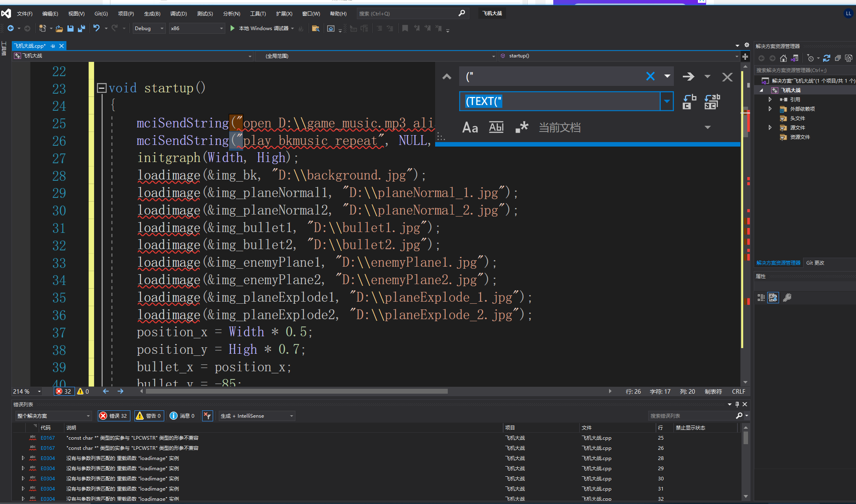This screenshot has width=856, height=504.
Task: Click Collapse All icon in Solution Explorer
Action: coord(838,58)
